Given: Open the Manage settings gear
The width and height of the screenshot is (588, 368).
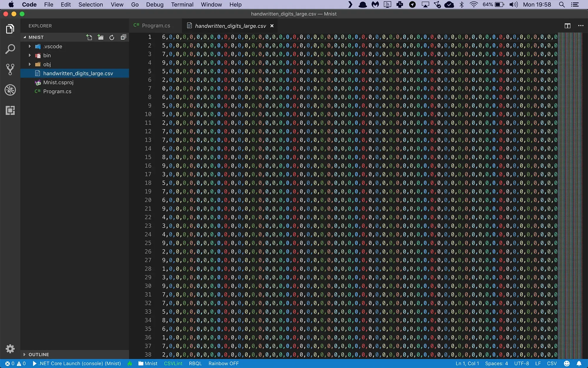Looking at the screenshot, I should coord(10,349).
